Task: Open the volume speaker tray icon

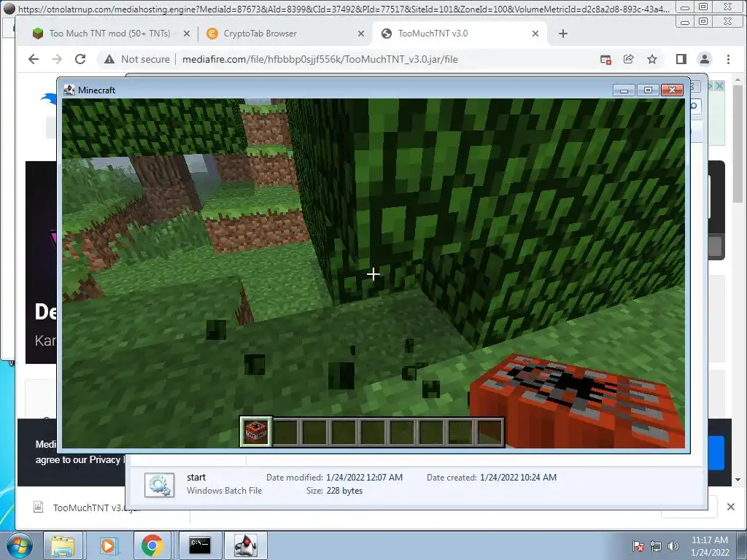Action: point(673,546)
